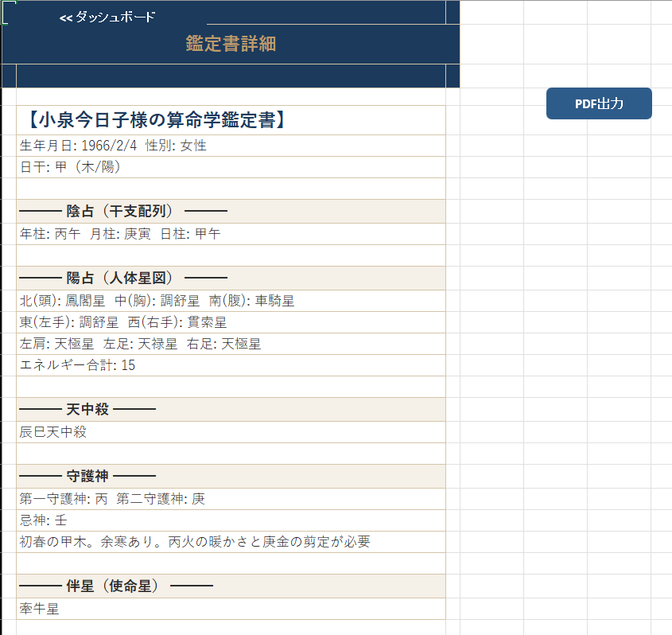Select the 小泉今日子様の算命学鑑定書 heading cell

coord(231,120)
